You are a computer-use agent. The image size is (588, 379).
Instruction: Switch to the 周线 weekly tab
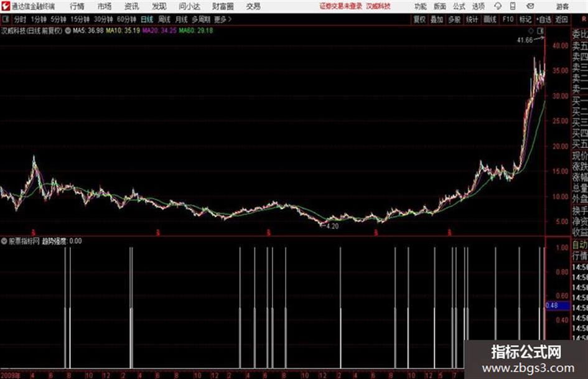[x=164, y=19]
